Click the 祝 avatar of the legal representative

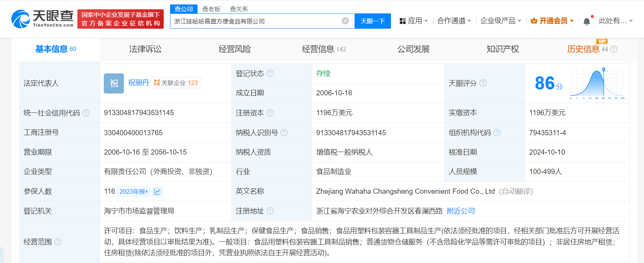(x=114, y=83)
